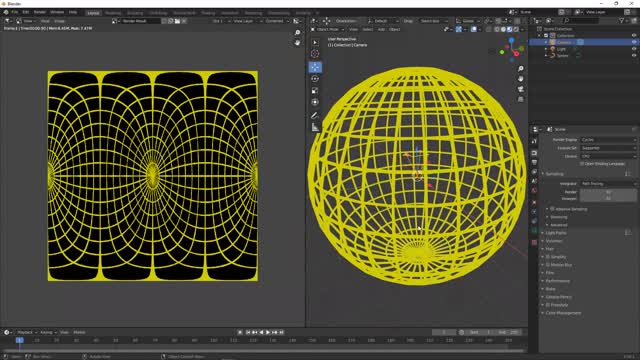
Task: Select the Measure tool in viewport toolbar
Action: [x=315, y=128]
